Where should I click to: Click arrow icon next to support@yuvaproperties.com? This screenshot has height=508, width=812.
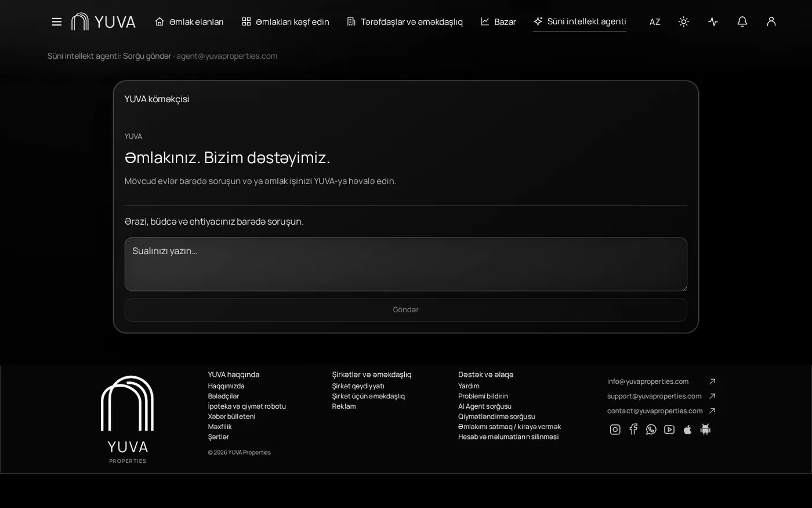tap(712, 396)
